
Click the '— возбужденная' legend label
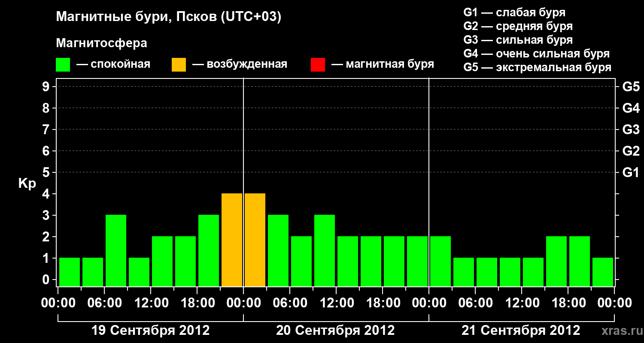pyautogui.click(x=240, y=64)
